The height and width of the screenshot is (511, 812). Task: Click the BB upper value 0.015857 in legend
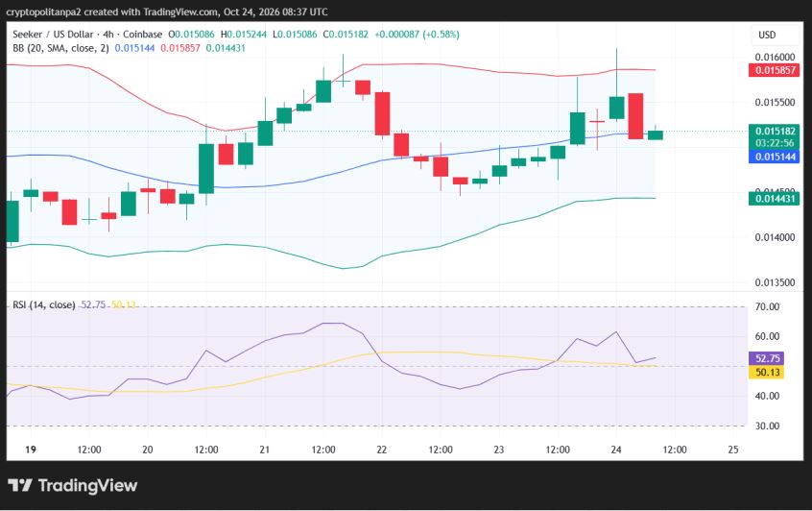coord(180,48)
